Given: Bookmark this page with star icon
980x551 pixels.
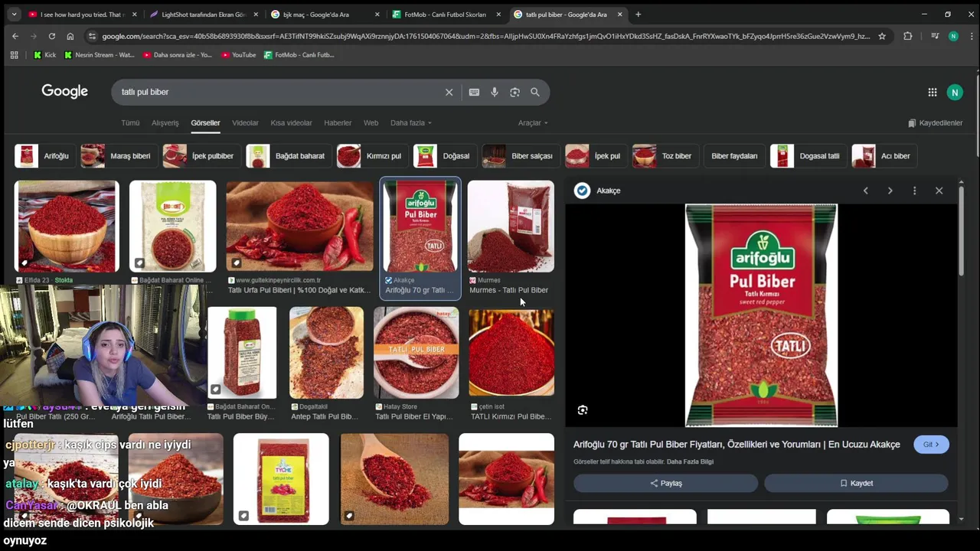Looking at the screenshot, I should [x=882, y=36].
